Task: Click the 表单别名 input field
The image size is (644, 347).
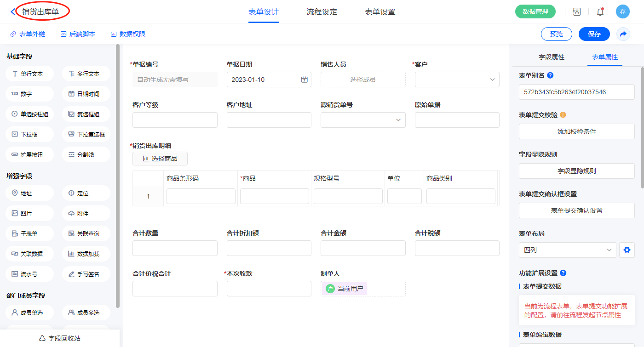Action: (576, 92)
